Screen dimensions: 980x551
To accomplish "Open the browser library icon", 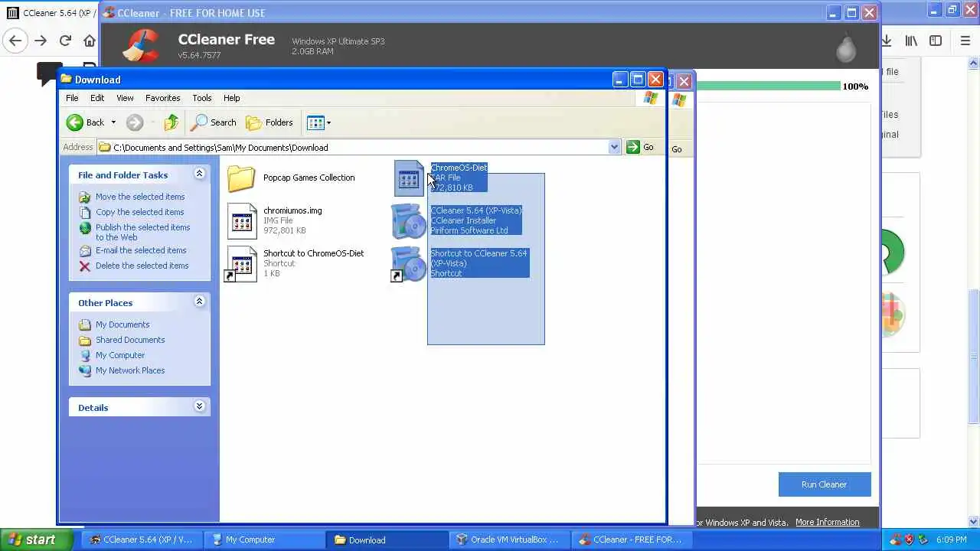I will 911,41.
